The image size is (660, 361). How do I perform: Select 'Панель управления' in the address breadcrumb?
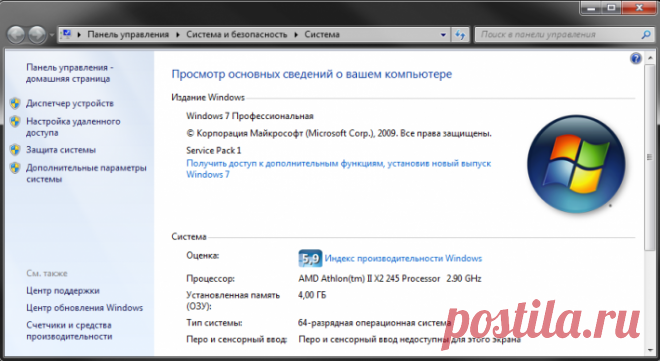pyautogui.click(x=128, y=35)
